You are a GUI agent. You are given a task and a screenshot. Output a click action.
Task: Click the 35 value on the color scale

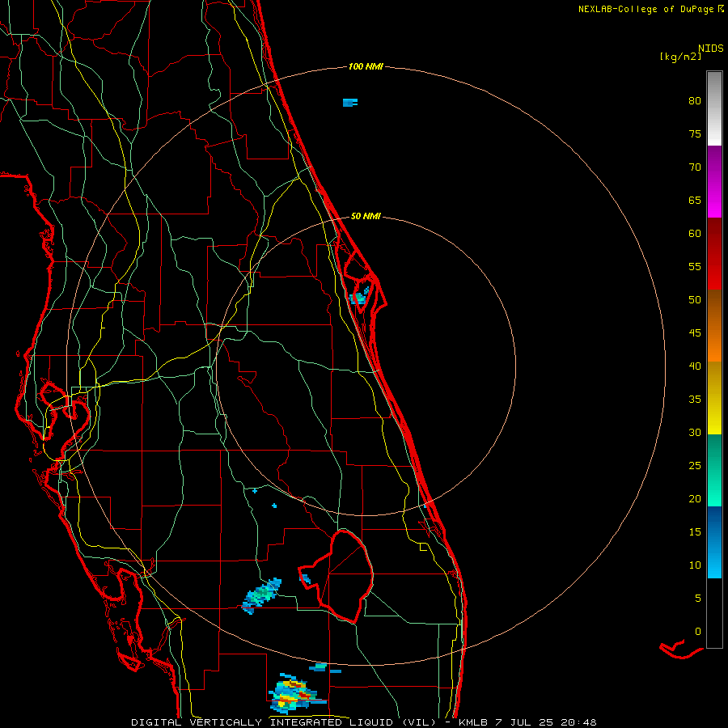pos(695,400)
